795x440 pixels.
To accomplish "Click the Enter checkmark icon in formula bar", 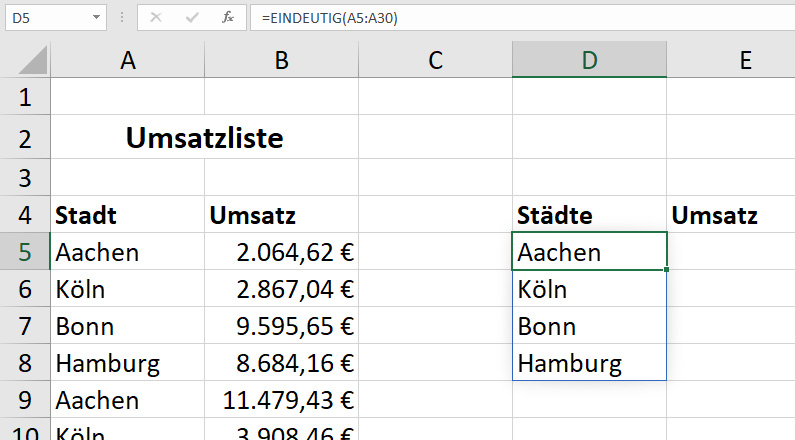I will coord(191,17).
